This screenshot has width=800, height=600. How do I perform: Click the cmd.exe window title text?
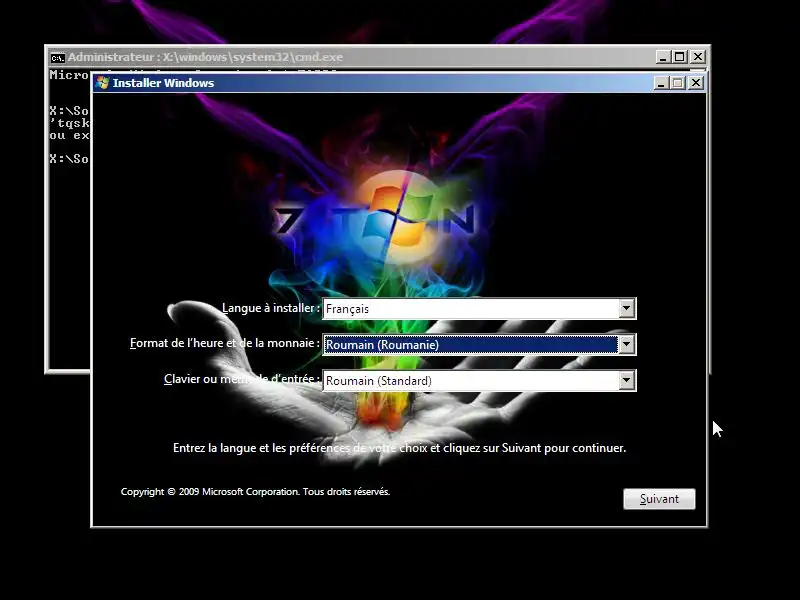[x=205, y=57]
